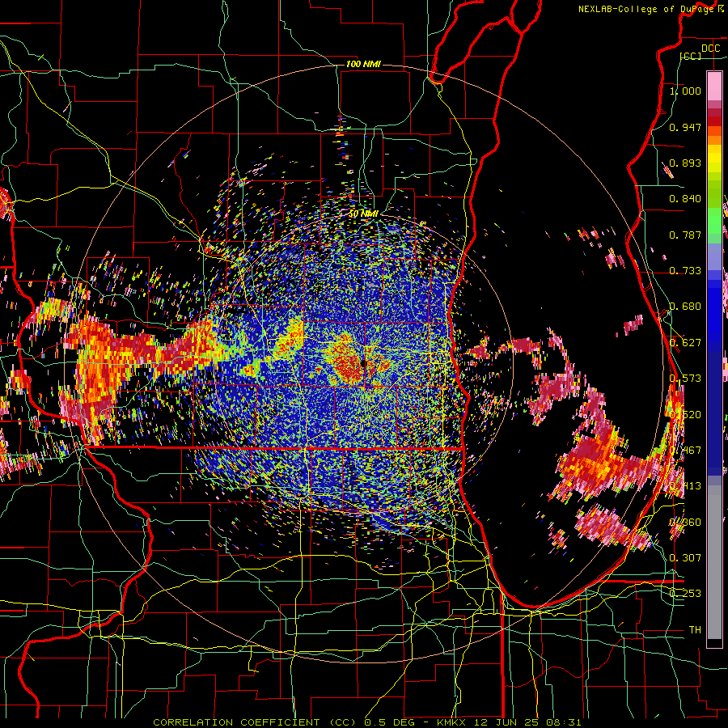Click the 0.787 value on the scale
Image resolution: width=728 pixels, height=728 pixels.
click(x=685, y=235)
